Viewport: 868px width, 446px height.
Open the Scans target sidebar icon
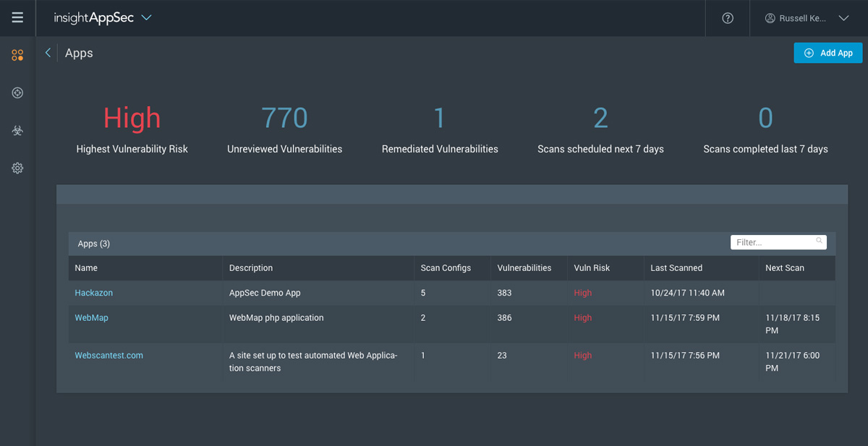17,93
